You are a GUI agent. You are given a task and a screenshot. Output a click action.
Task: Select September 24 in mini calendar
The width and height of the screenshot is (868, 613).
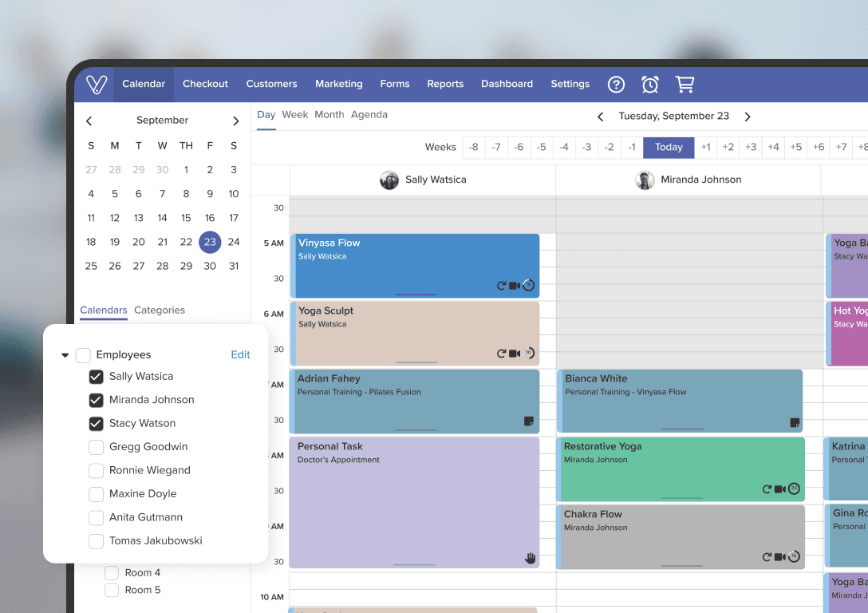234,242
